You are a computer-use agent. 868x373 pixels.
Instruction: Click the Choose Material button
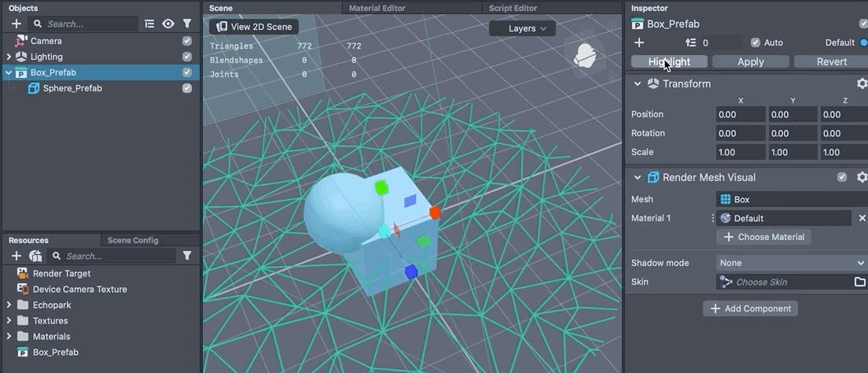(x=764, y=237)
